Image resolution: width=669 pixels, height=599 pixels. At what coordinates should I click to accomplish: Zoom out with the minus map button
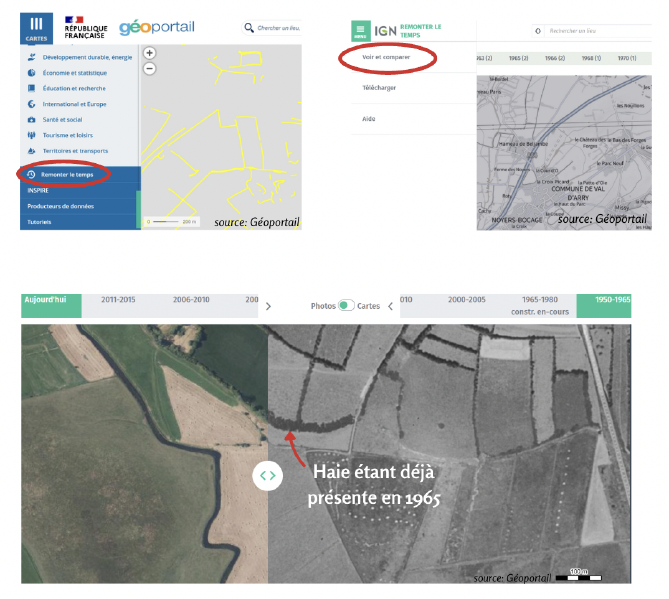tap(150, 69)
